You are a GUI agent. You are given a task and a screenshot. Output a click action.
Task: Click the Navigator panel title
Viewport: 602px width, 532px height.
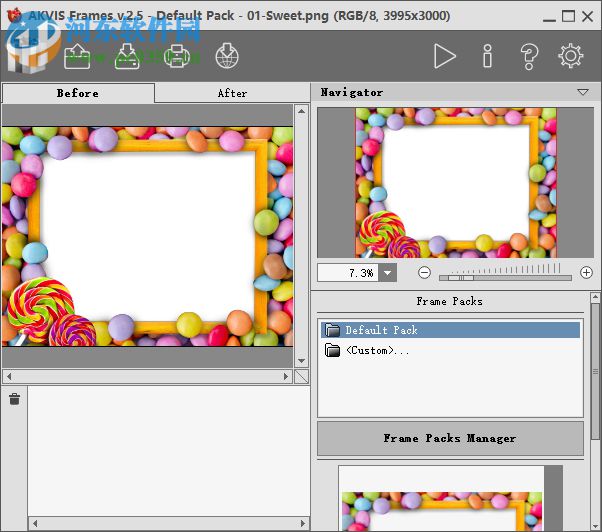point(352,92)
